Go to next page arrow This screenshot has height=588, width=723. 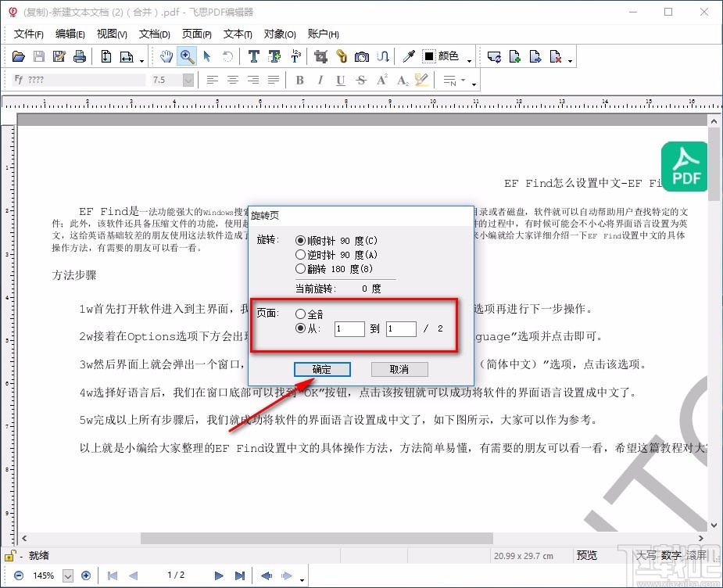(x=219, y=575)
